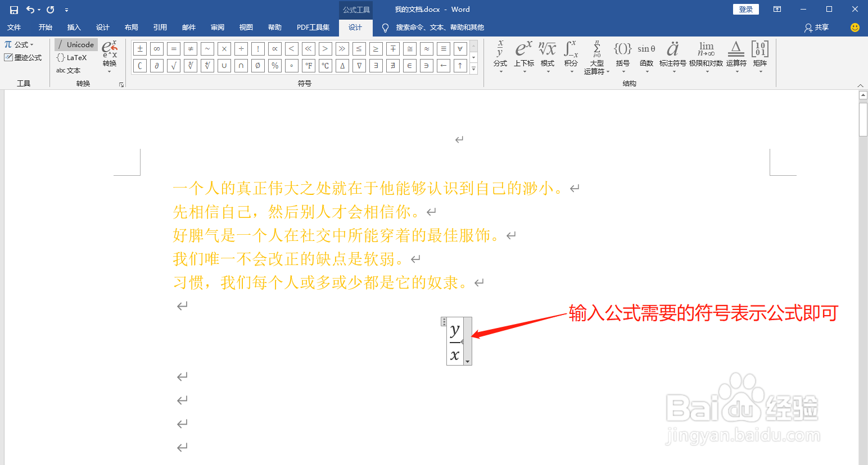Insert the intersection (∩) symbol
Image resolution: width=868 pixels, height=465 pixels.
[x=241, y=66]
